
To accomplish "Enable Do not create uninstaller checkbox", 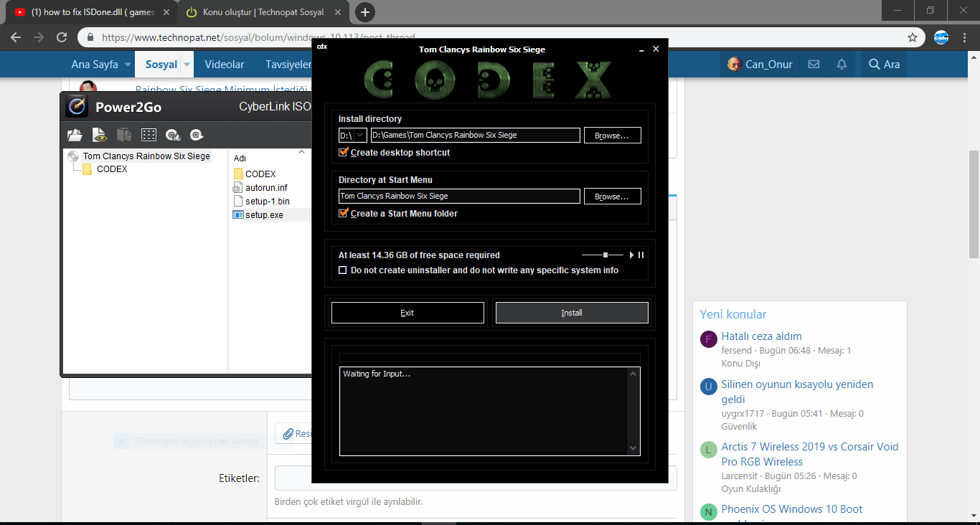I will [x=343, y=270].
